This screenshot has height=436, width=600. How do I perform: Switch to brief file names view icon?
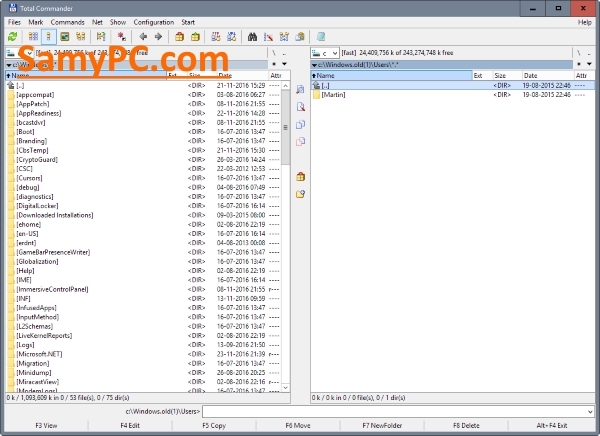[33, 37]
